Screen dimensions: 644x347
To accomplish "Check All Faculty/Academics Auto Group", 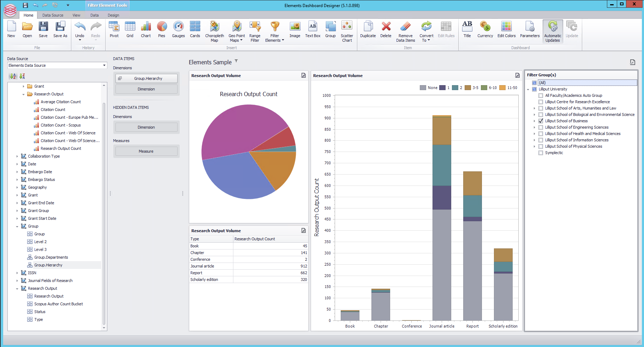I will 541,95.
